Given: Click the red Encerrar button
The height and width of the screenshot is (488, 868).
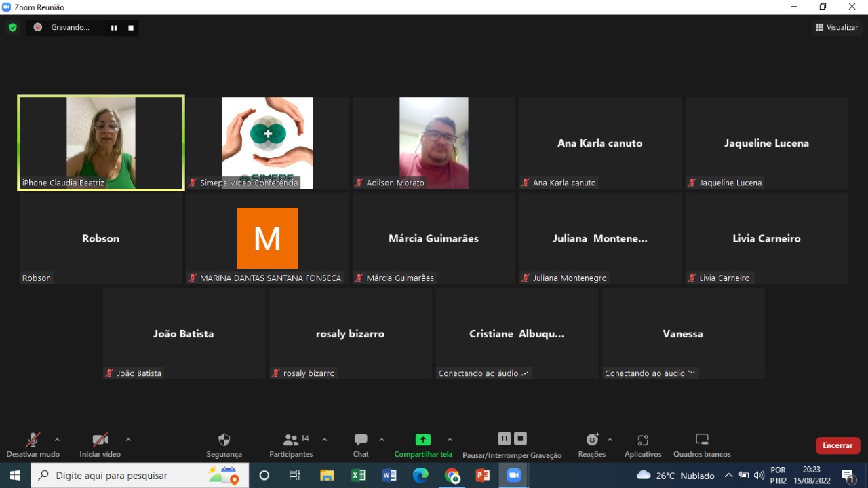Looking at the screenshot, I should pyautogui.click(x=837, y=445).
